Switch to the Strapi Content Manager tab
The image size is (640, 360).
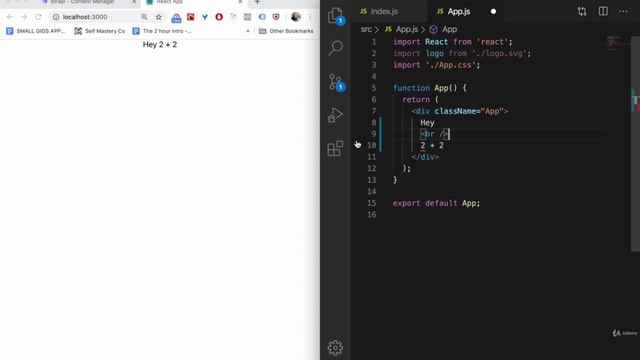[x=82, y=2]
